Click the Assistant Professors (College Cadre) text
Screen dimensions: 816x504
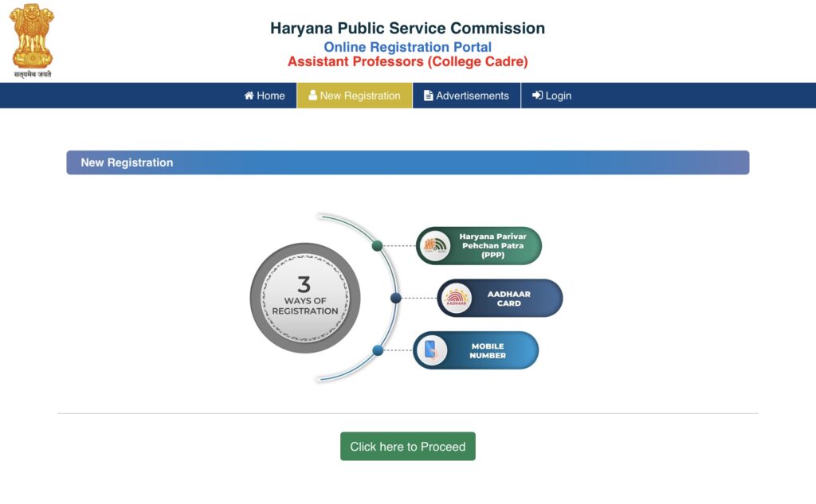click(x=407, y=61)
